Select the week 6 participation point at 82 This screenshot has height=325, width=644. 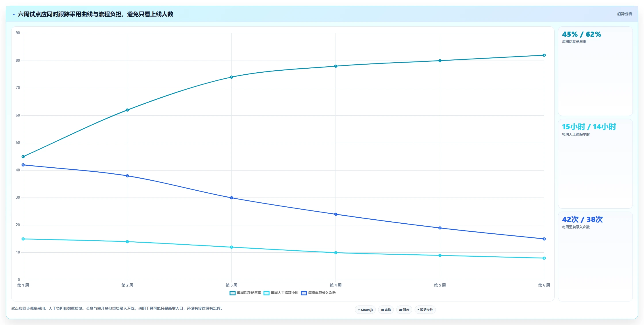point(544,55)
